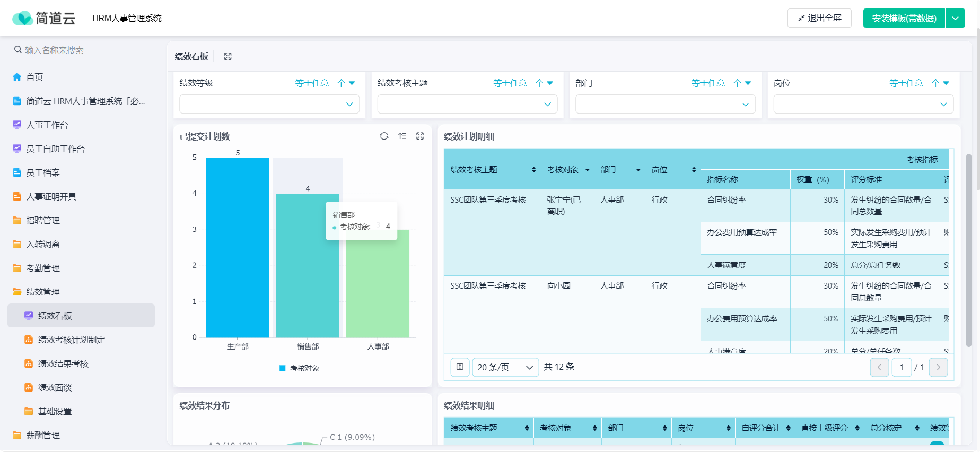Click 退出全屏 button
This screenshot has width=980, height=452.
819,18
